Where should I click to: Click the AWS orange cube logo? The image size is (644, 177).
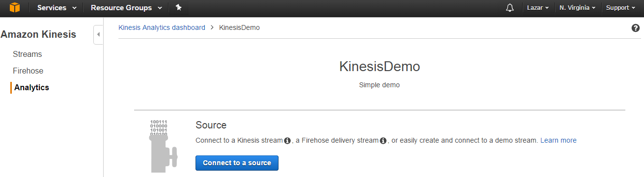tap(15, 8)
